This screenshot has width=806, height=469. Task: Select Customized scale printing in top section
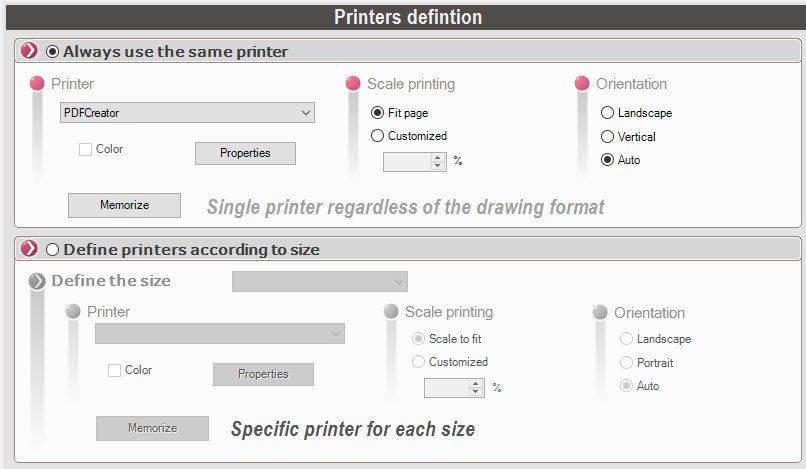click(x=377, y=136)
